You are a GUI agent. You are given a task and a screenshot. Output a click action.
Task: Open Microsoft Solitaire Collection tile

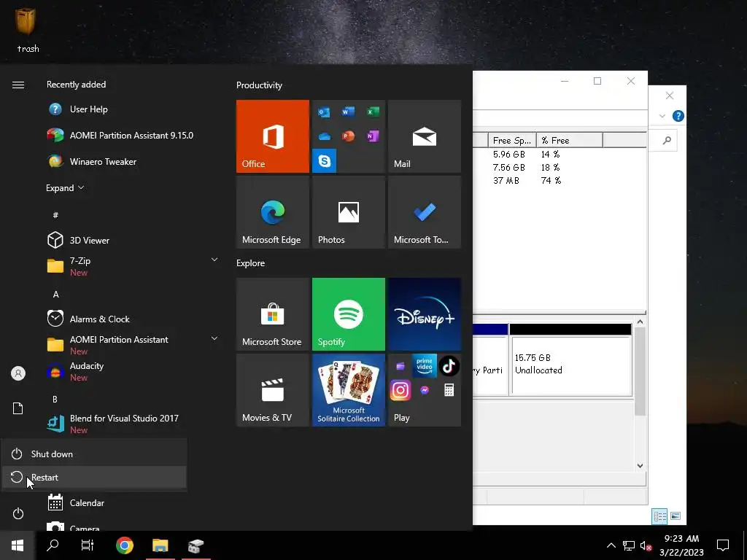pyautogui.click(x=348, y=390)
